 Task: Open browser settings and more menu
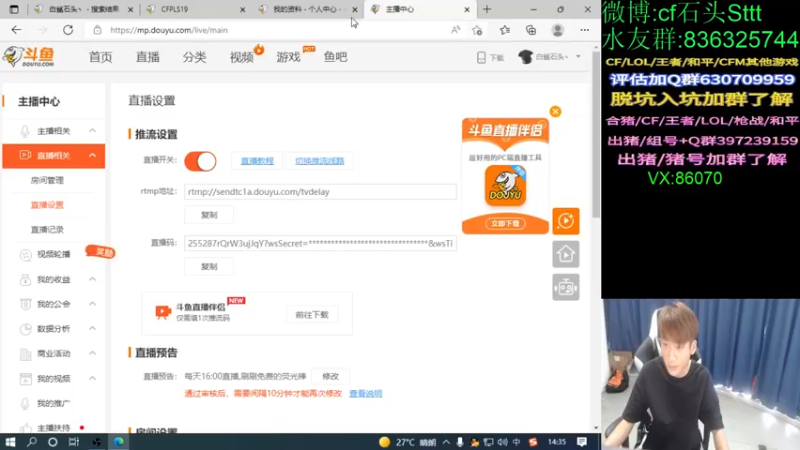(x=585, y=30)
